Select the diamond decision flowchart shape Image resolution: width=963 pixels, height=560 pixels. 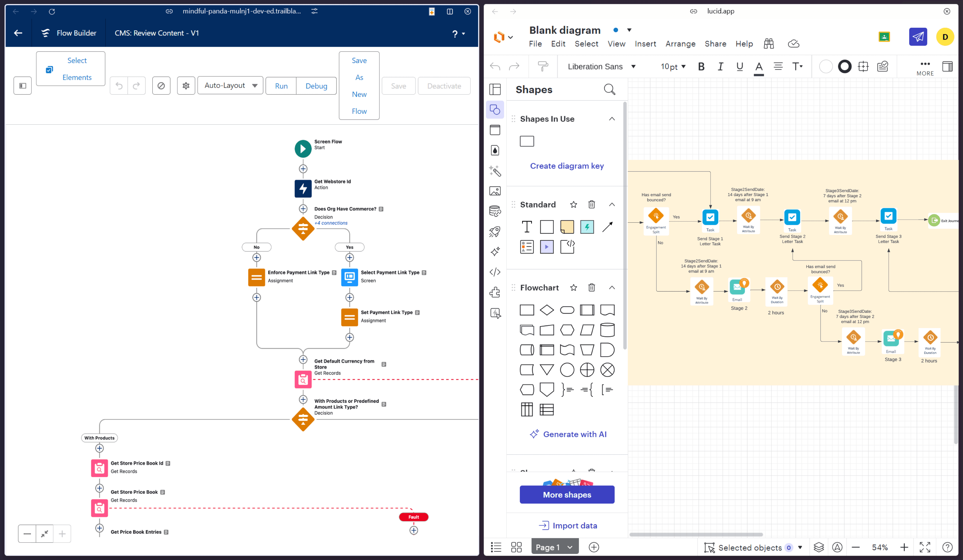(547, 310)
